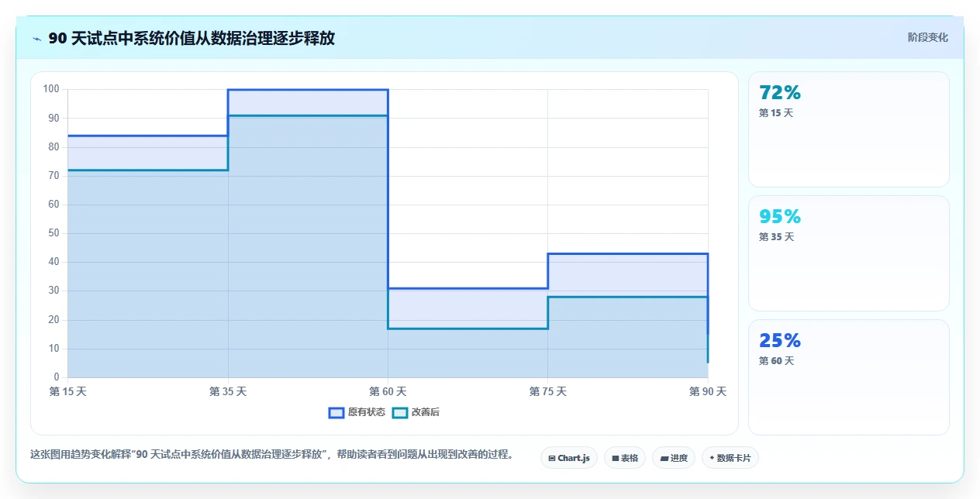
Task: Click the small icon in the Chart.js chip
Action: (x=551, y=459)
